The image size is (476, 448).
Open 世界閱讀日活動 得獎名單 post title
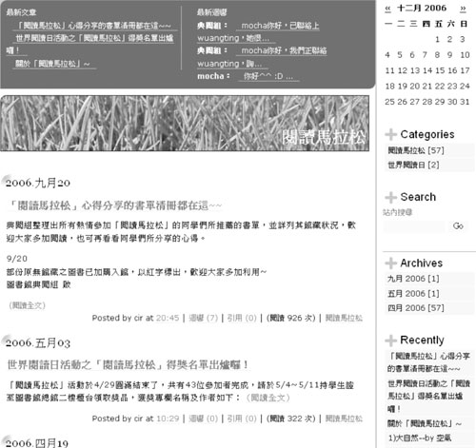[x=128, y=365]
